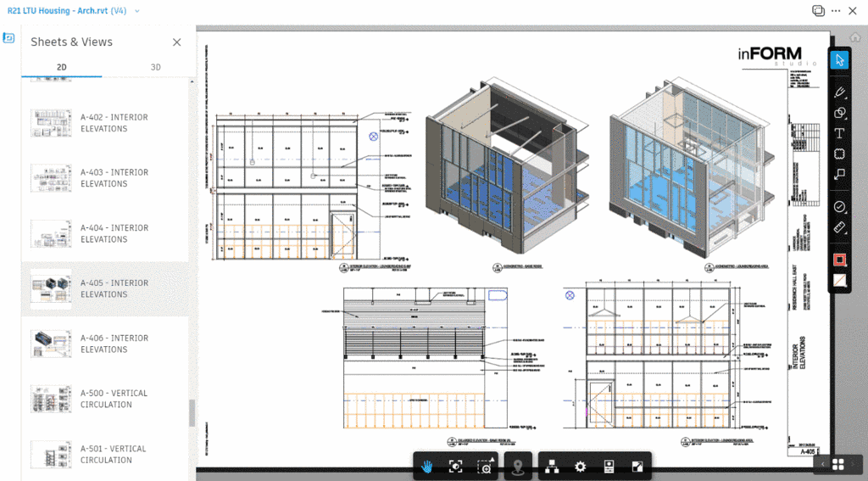Open the Model Browser icon

pos(552,467)
